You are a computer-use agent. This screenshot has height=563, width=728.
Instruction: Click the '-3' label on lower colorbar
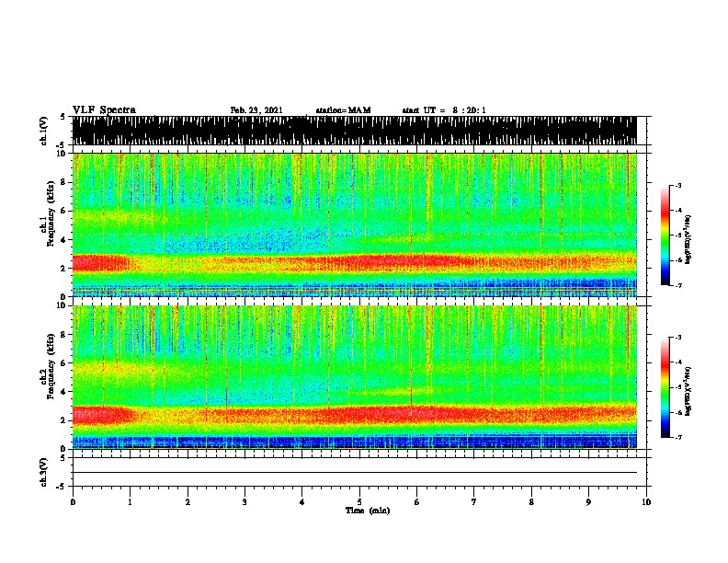[x=677, y=338]
